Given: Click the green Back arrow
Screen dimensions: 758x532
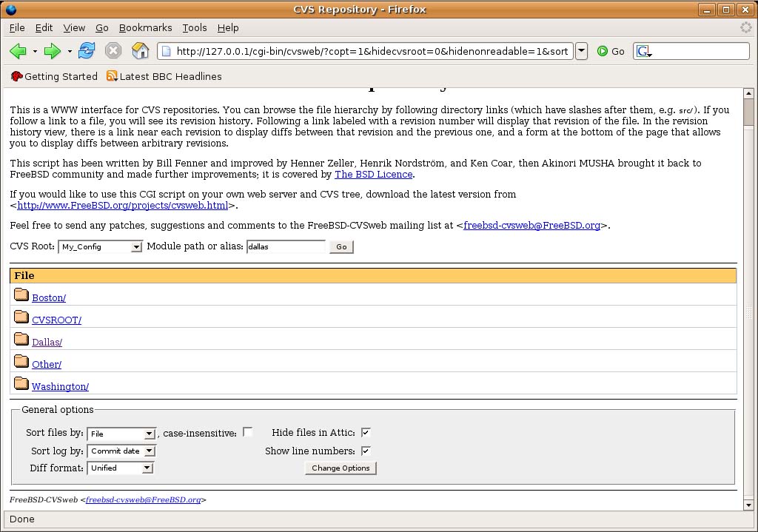Looking at the screenshot, I should (18, 51).
